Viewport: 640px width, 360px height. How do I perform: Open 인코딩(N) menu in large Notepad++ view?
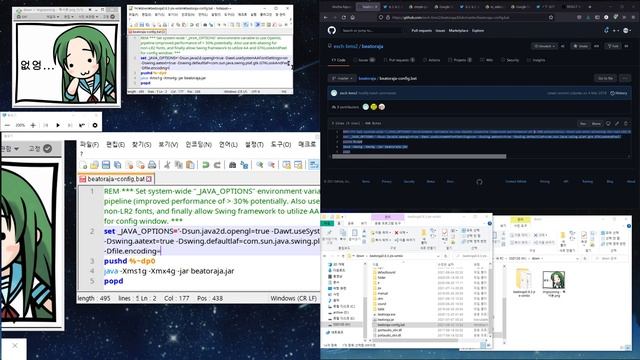[x=198, y=144]
